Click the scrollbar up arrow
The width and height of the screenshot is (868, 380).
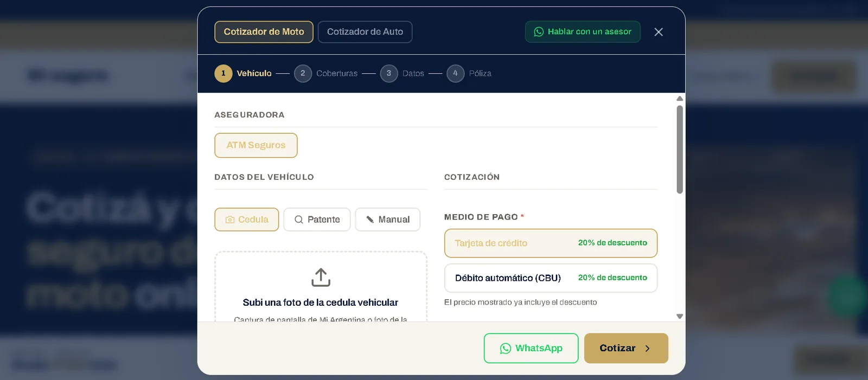tap(680, 99)
